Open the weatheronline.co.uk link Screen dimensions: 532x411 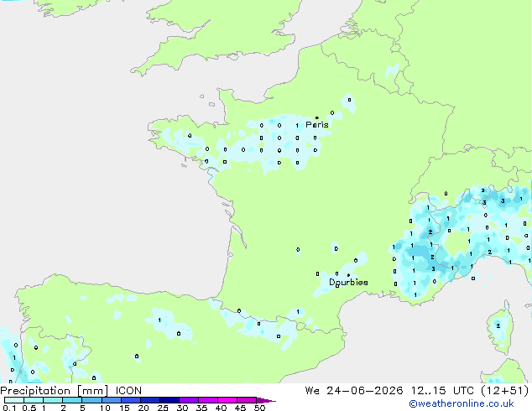[462, 403]
